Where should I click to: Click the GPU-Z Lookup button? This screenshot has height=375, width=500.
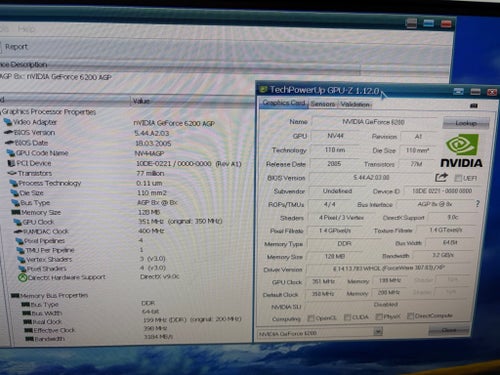(466, 123)
